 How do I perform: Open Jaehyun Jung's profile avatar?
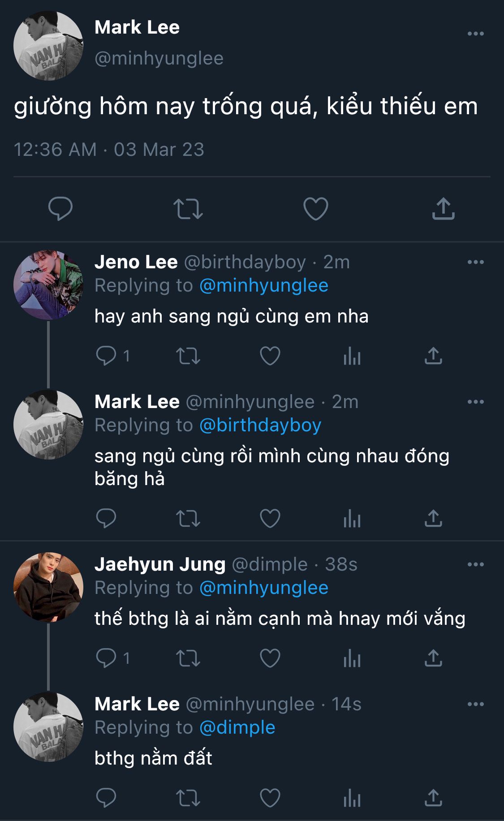tap(48, 587)
